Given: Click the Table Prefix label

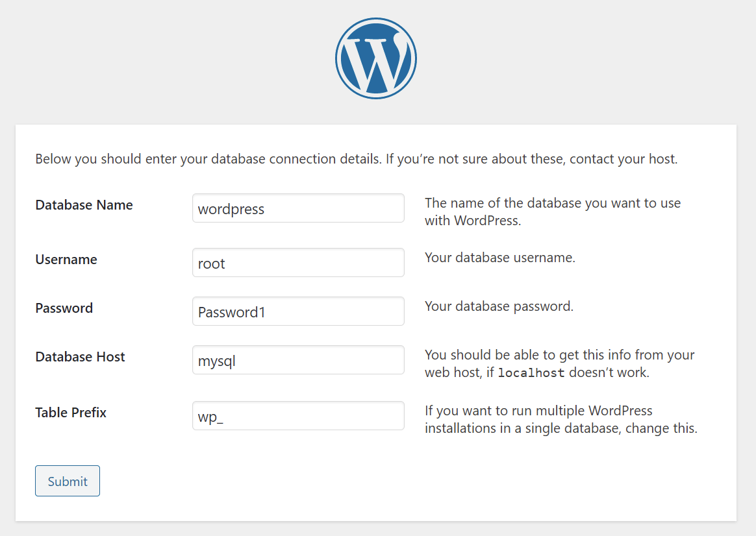Looking at the screenshot, I should (71, 413).
